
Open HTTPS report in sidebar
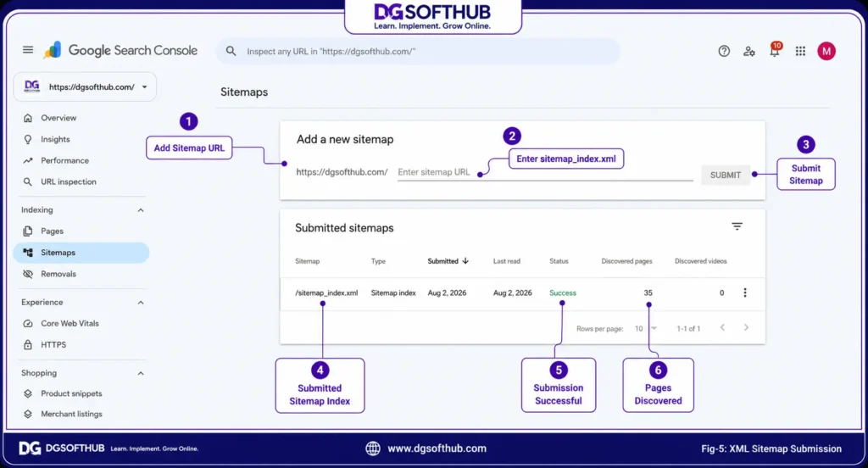pos(81,344)
